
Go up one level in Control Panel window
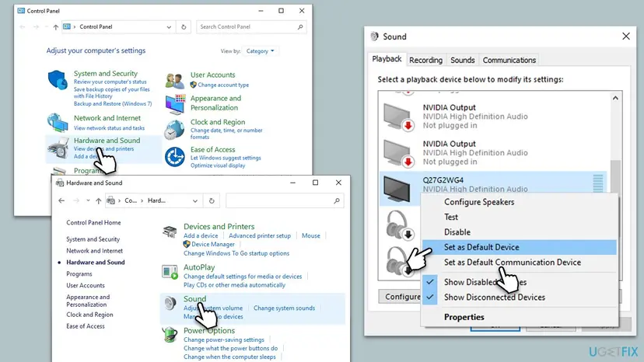click(55, 27)
